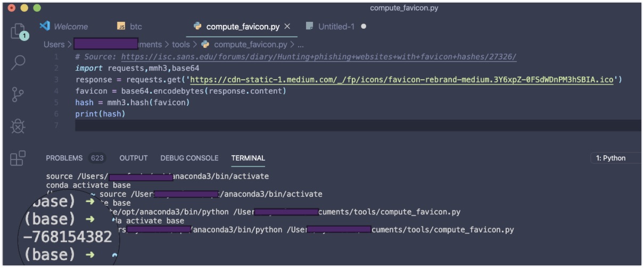644x268 pixels.
Task: Open the Source Control view icon
Action: [x=18, y=94]
